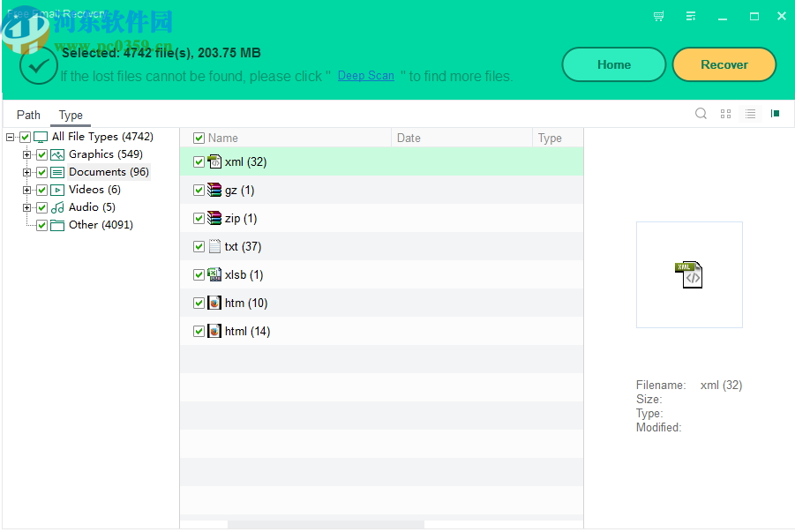This screenshot has height=532, width=795.
Task: Switch to the Path tab
Action: tap(27, 115)
